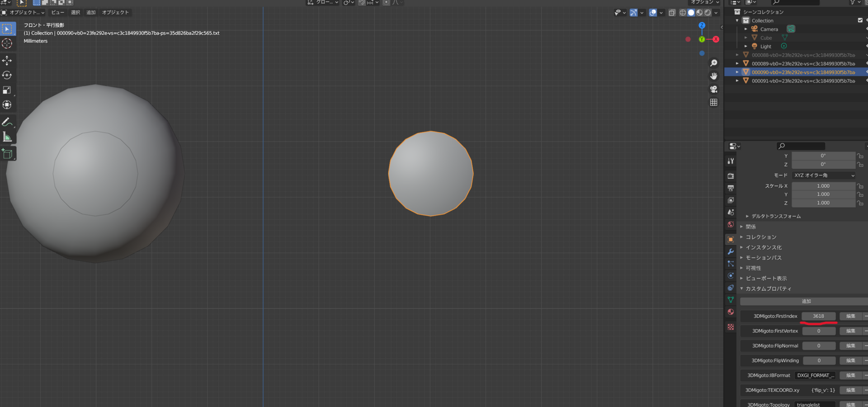
Task: Click 編集 button for 3DMigoto:FlipNormal
Action: coord(851,346)
